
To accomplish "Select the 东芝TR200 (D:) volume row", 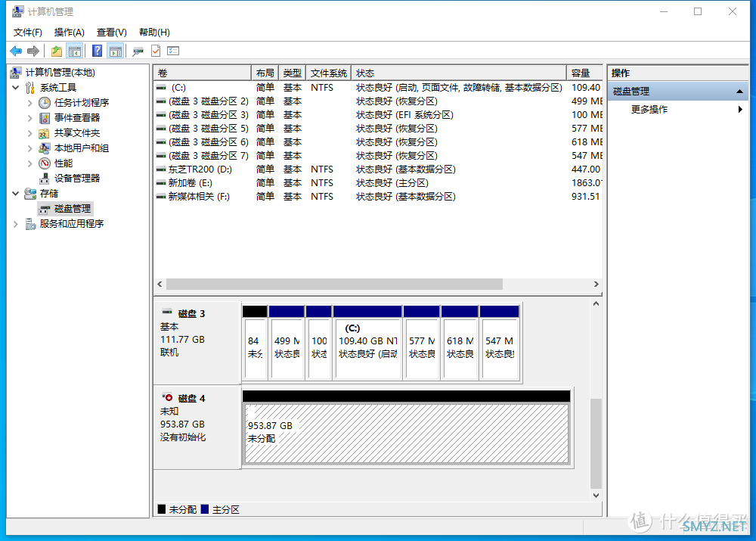I will (x=379, y=169).
